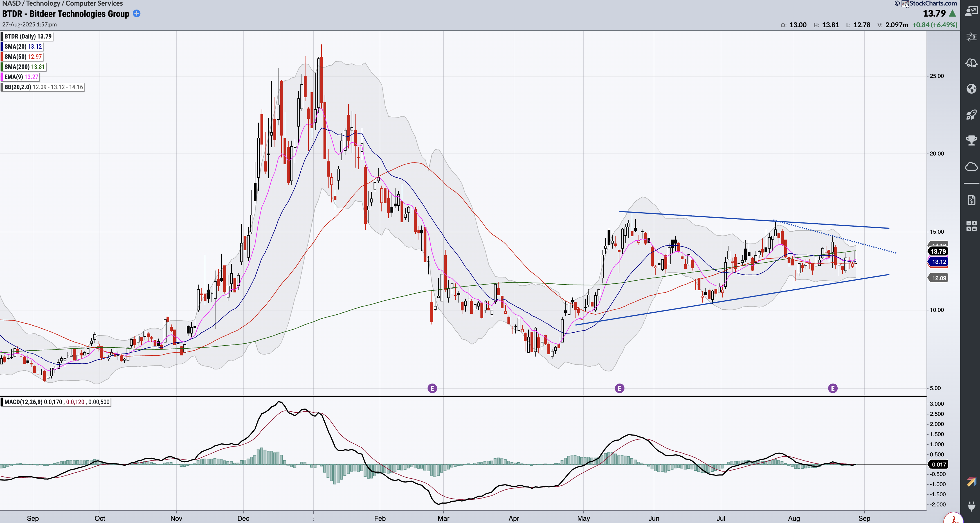Click the Feb label on time axis
The image size is (980, 523).
coord(380,519)
